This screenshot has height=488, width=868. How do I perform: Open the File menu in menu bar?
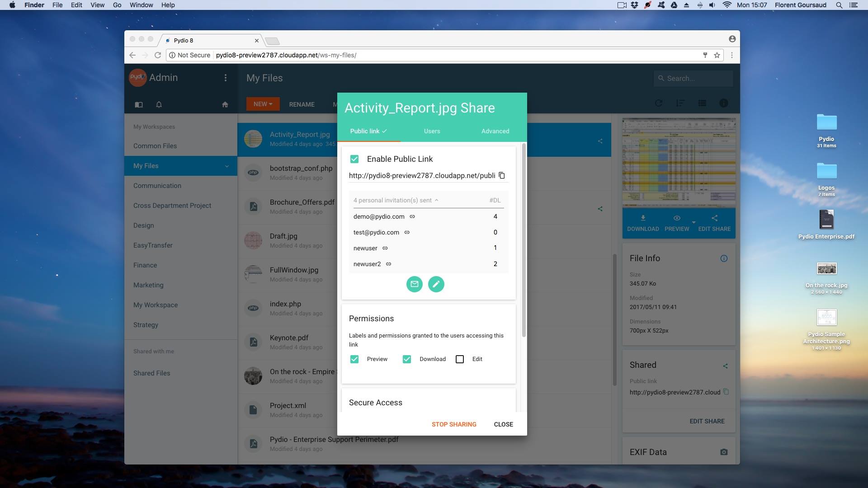click(x=57, y=5)
